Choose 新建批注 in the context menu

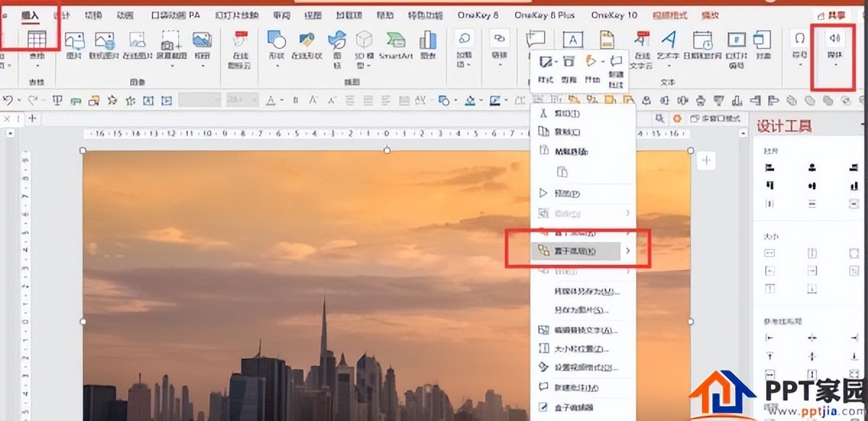tap(583, 388)
